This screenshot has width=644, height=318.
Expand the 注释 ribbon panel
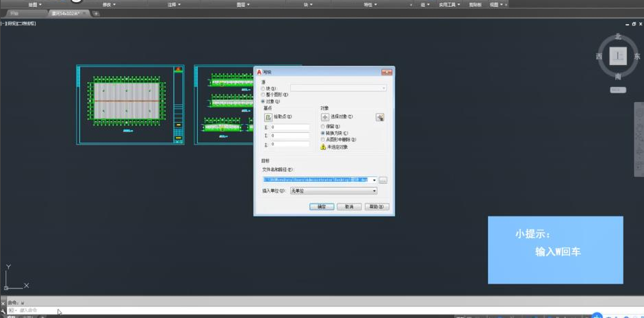point(174,5)
